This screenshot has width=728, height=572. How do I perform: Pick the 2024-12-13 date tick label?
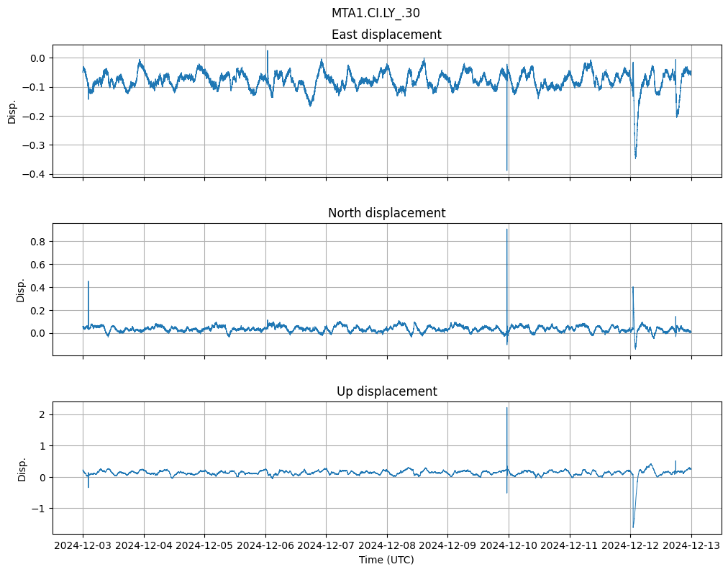tap(691, 546)
